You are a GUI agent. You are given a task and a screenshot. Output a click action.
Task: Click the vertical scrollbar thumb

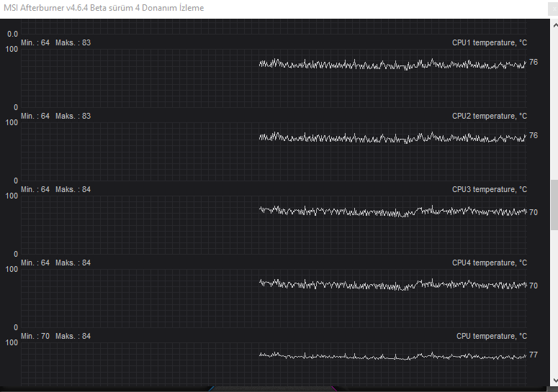pos(554,205)
